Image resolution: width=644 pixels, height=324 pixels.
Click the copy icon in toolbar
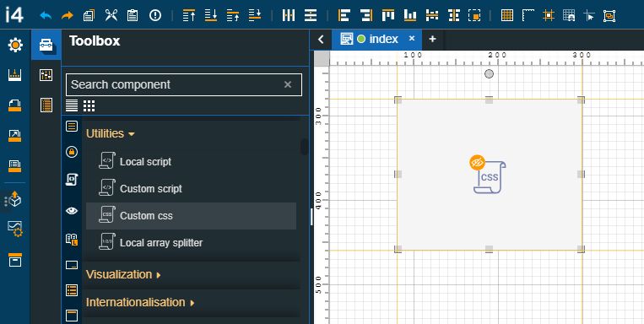click(89, 15)
